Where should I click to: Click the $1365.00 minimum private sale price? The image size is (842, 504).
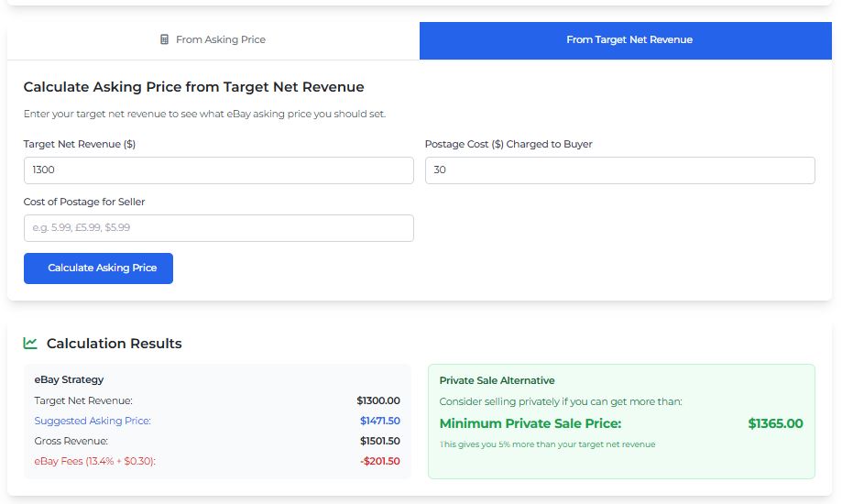pos(775,423)
